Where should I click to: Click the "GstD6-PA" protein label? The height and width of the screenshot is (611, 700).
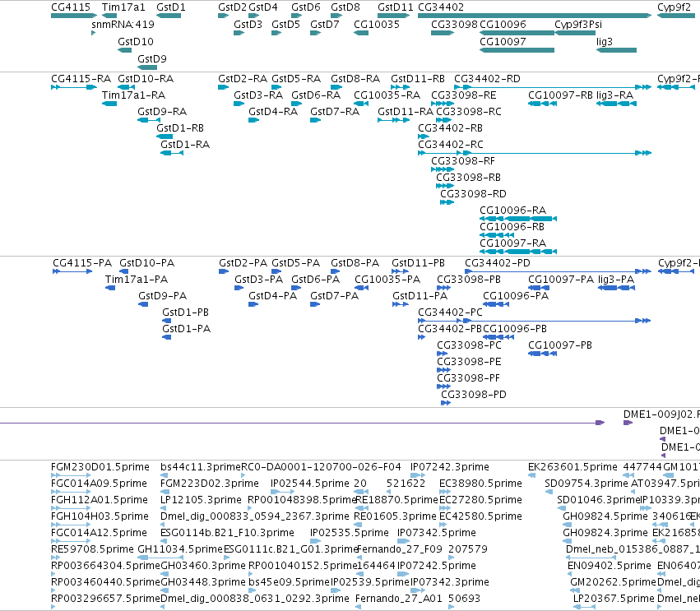316,280
